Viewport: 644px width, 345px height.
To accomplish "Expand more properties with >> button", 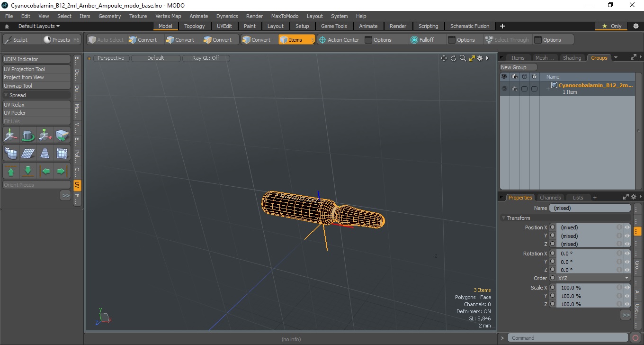I will pos(626,315).
